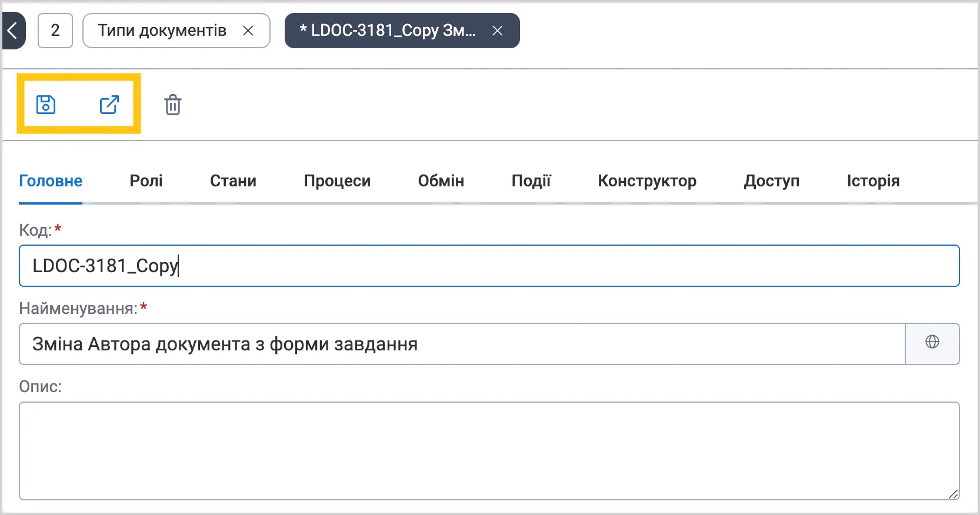The height and width of the screenshot is (515, 980).
Task: Click the save-and-open external link icon
Action: pyautogui.click(x=109, y=105)
